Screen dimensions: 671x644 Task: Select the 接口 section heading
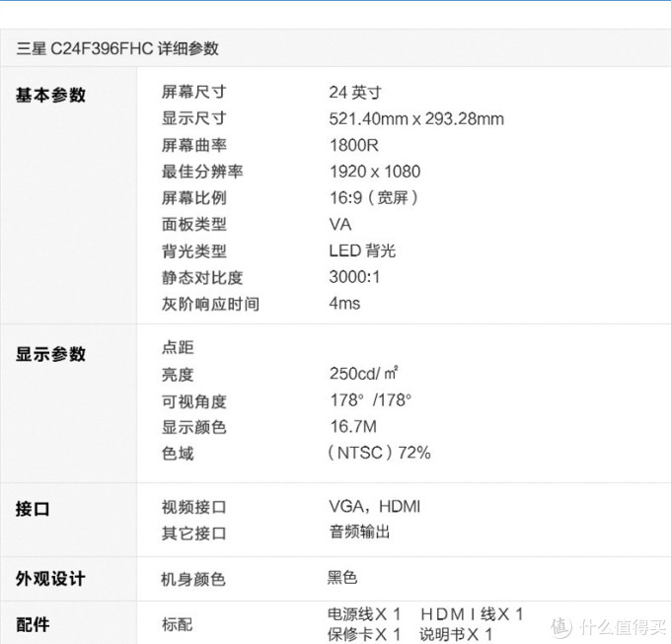33,509
